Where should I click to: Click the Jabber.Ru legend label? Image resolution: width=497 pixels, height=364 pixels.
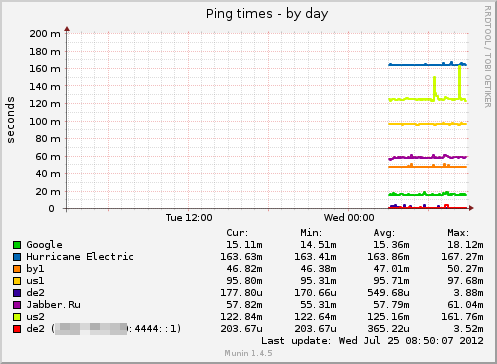53,305
